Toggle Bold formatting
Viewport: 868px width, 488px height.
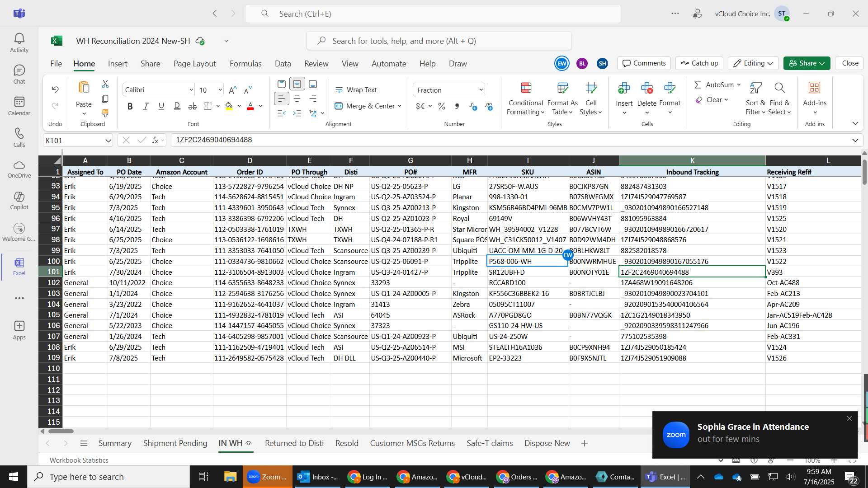[x=130, y=106]
